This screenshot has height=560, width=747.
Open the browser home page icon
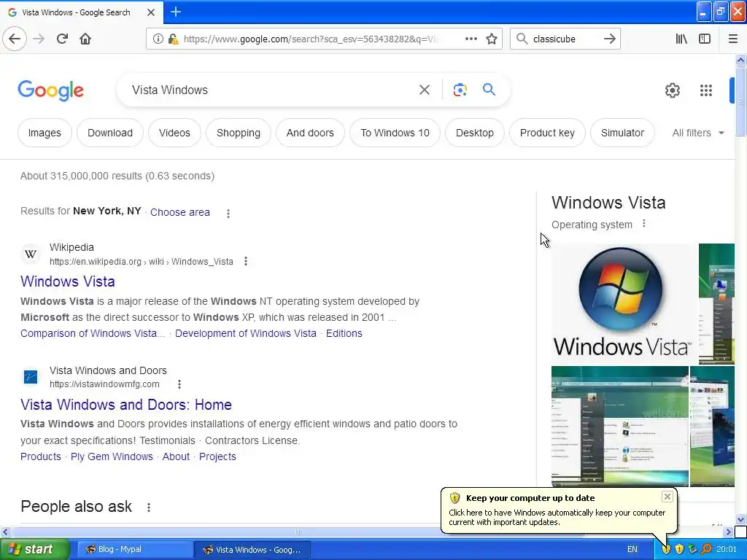(x=85, y=39)
